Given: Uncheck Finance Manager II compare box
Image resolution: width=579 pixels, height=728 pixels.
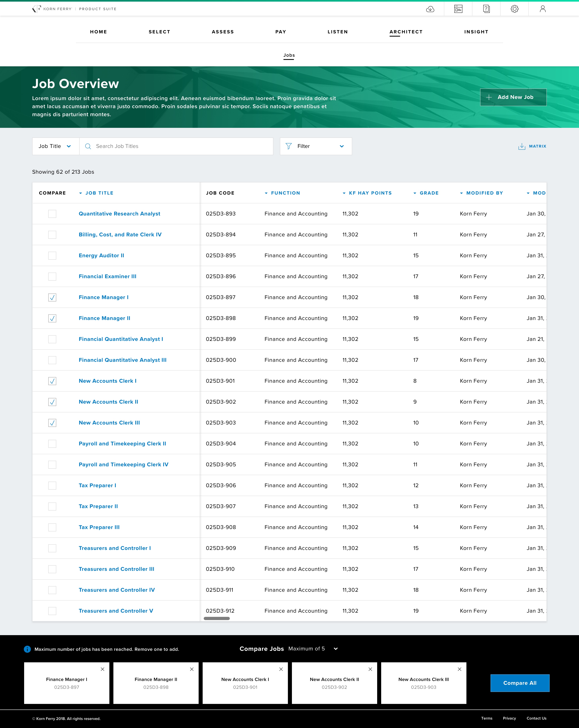Looking at the screenshot, I should [x=52, y=318].
